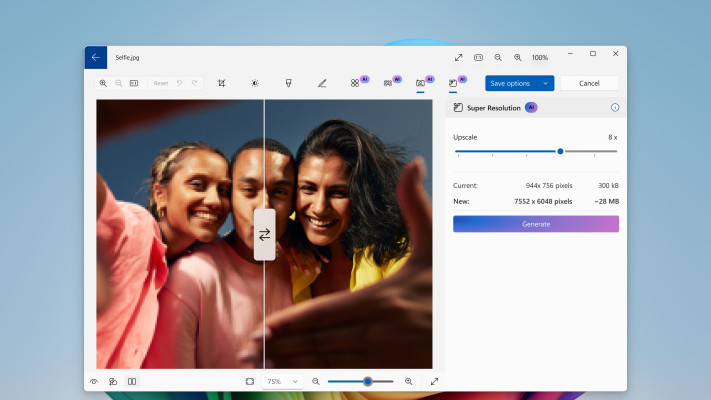Image resolution: width=711 pixels, height=400 pixels.
Task: Click the bottom bar zoom in magnifier
Action: pyautogui.click(x=409, y=382)
